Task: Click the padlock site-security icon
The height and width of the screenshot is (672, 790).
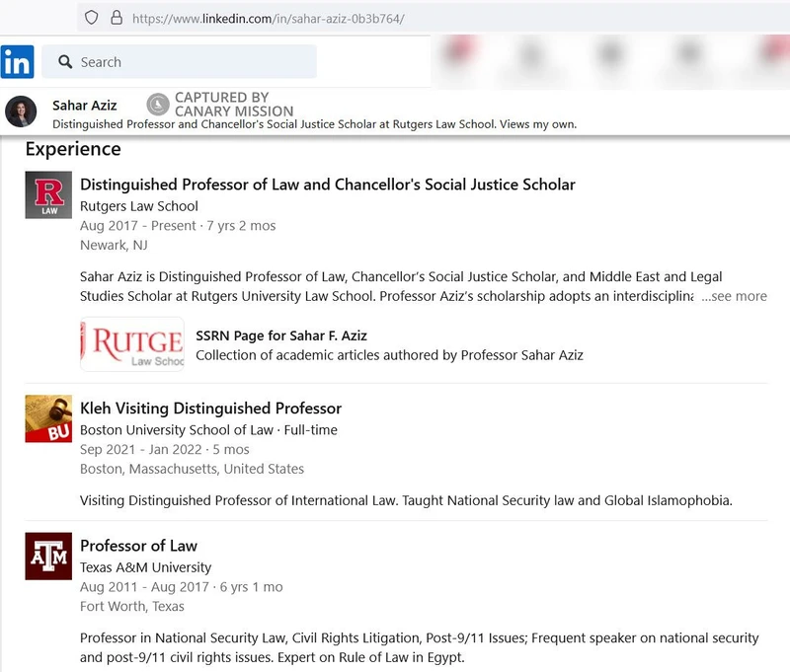Action: tap(117, 18)
